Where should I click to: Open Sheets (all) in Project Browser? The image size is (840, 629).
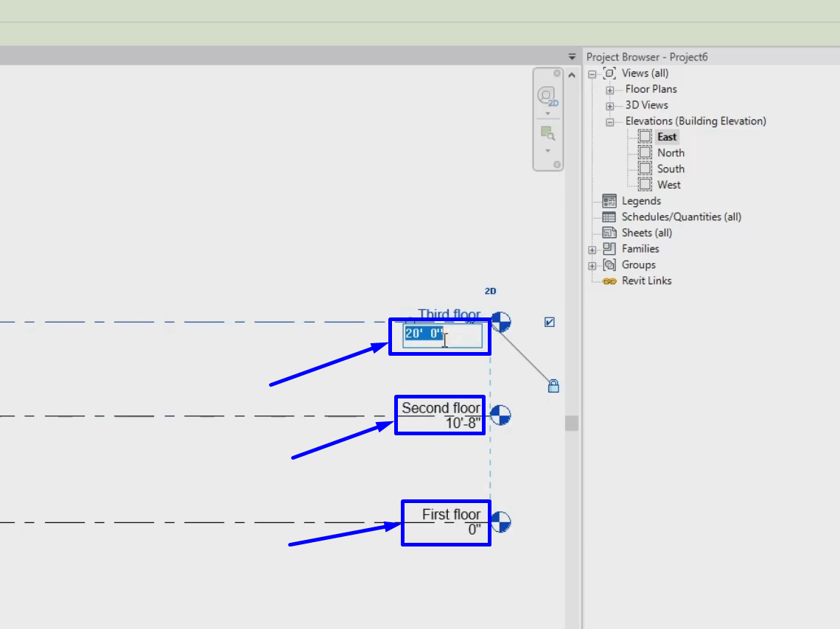tap(647, 232)
